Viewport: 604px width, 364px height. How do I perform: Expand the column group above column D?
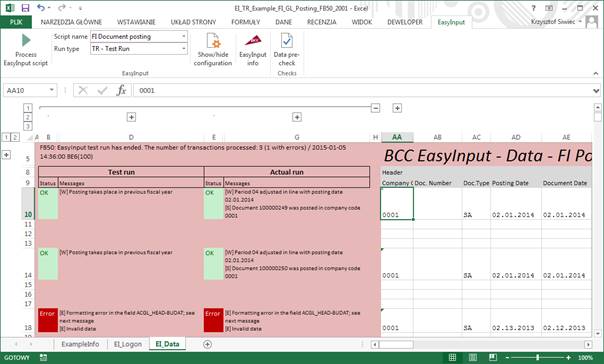(131, 117)
